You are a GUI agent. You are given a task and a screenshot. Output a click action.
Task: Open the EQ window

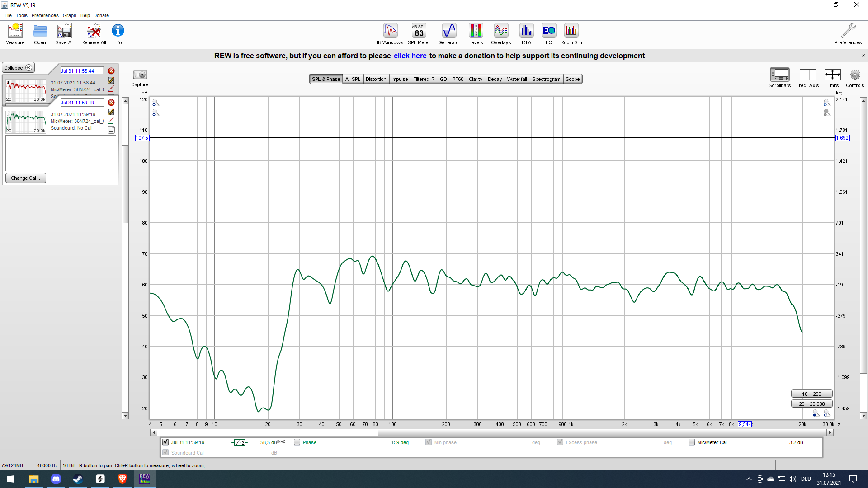(x=549, y=34)
